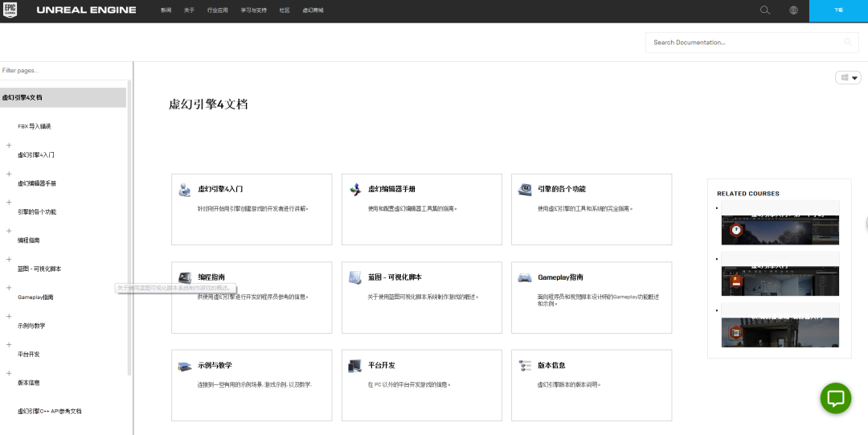This screenshot has height=435, width=868.
Task: Click the 引擎的各个功能 card icon
Action: click(525, 189)
